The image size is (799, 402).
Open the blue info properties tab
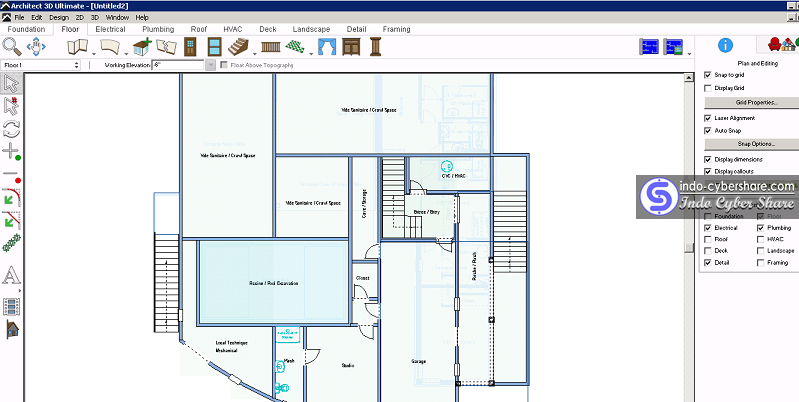tap(725, 45)
